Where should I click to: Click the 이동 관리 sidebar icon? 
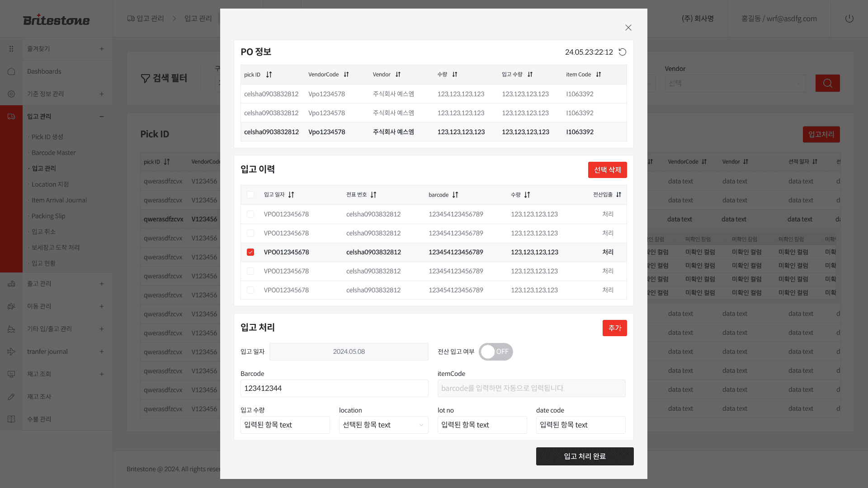pyautogui.click(x=11, y=306)
